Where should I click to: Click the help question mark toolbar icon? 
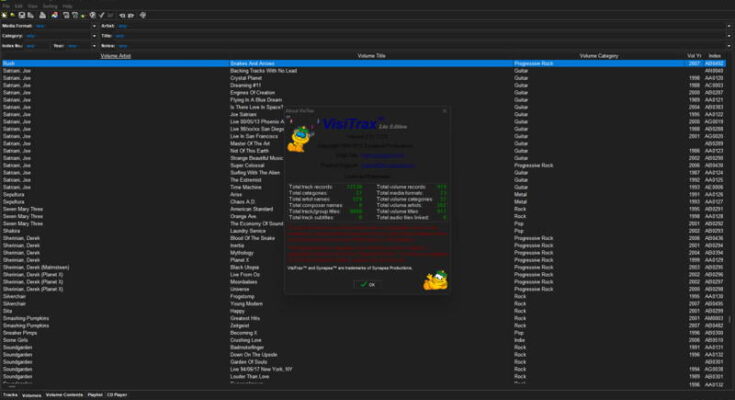click(x=94, y=16)
